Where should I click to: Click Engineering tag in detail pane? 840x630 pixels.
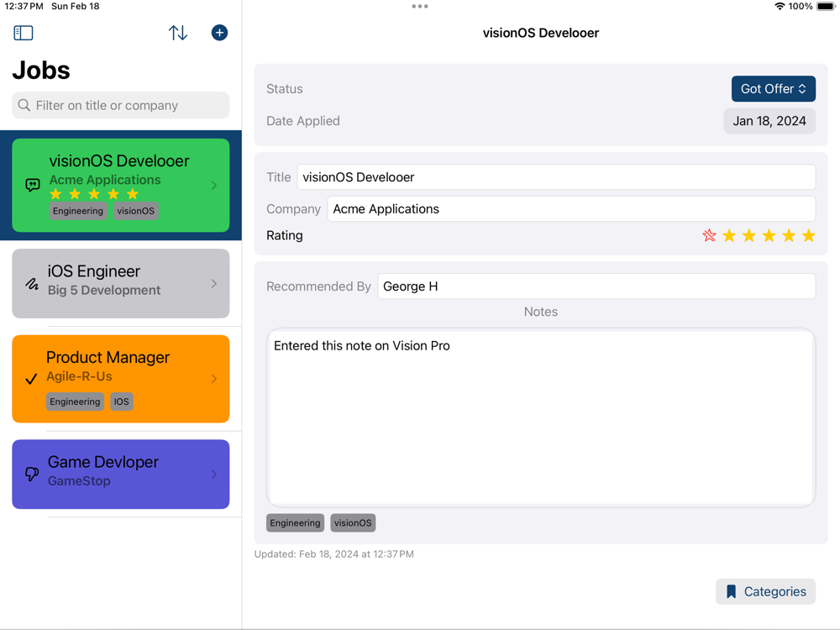pyautogui.click(x=295, y=522)
